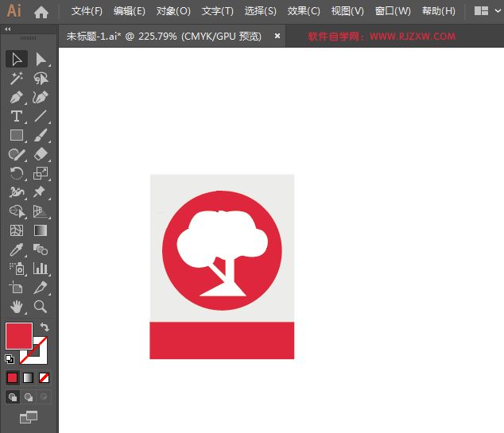Select the Hand tool
Viewport: 504px width, 433px height.
click(17, 307)
